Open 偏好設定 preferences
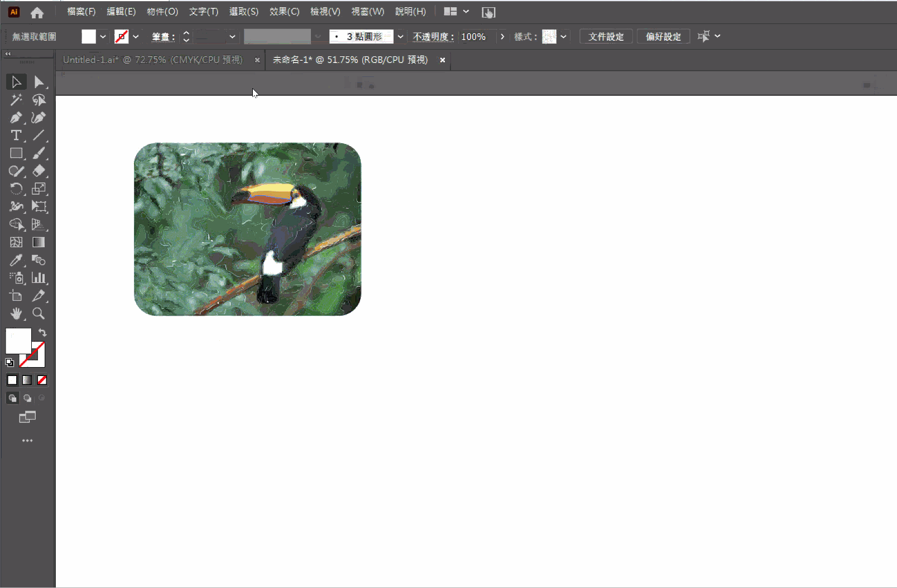Screen dimensions: 897x588 (664, 36)
